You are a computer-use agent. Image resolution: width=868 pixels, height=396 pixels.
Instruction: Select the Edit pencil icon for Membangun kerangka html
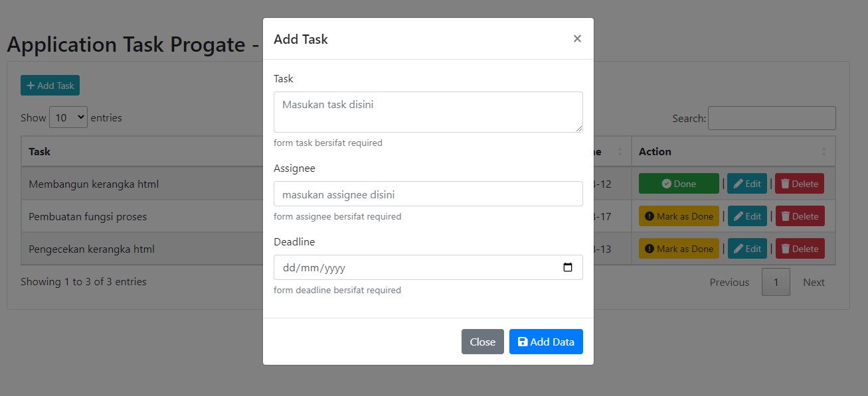[739, 183]
